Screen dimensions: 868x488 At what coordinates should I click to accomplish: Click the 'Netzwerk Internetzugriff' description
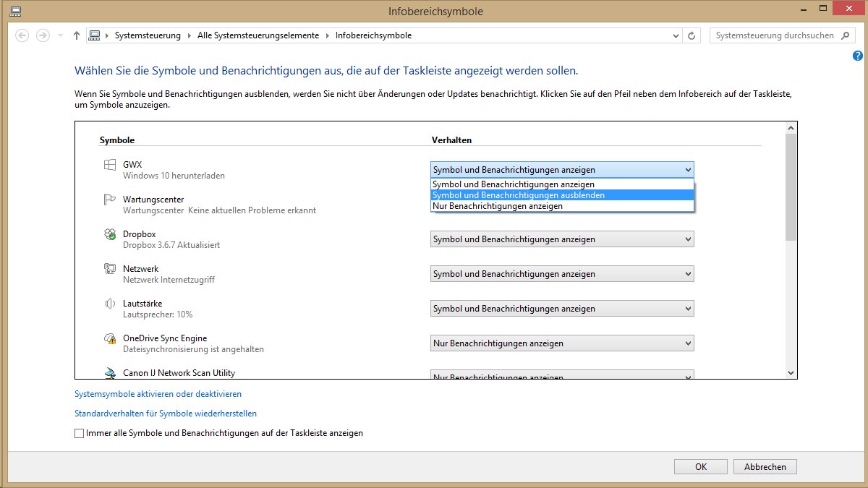(169, 280)
